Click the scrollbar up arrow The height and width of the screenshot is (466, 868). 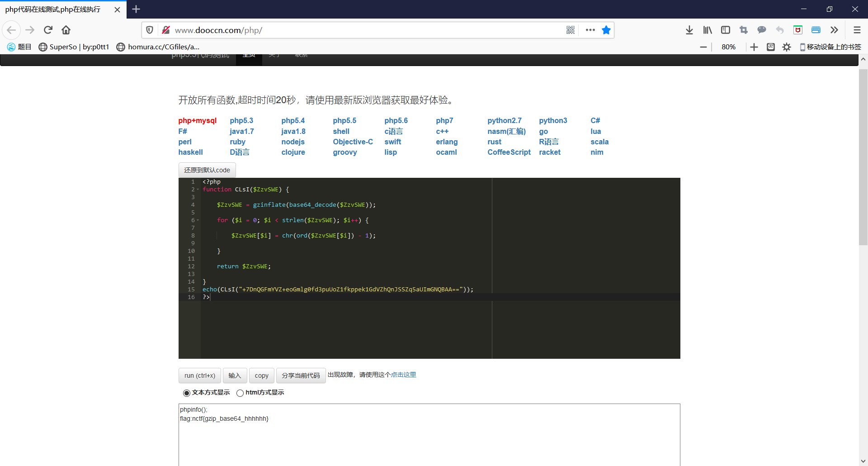point(863,59)
